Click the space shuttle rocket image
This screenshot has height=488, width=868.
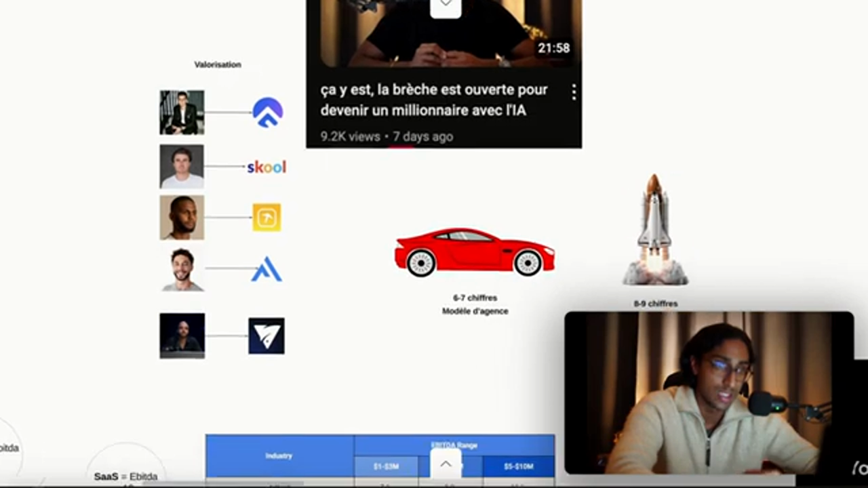coord(654,230)
